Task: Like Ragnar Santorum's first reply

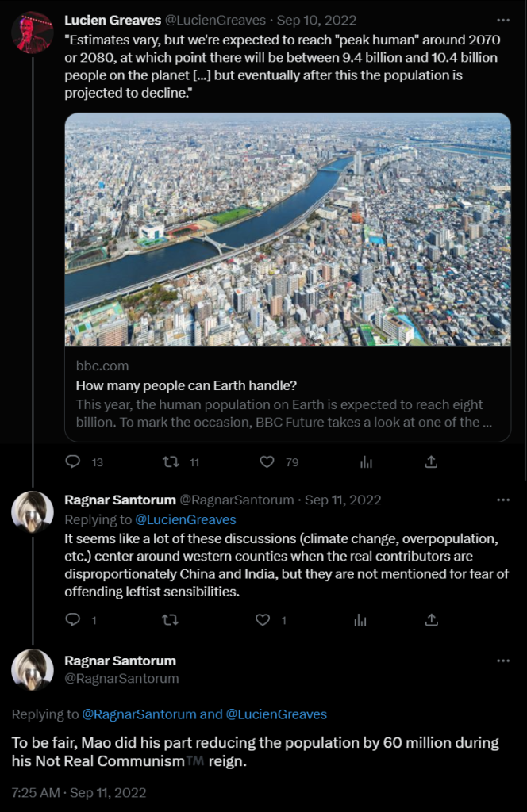Action: click(263, 620)
